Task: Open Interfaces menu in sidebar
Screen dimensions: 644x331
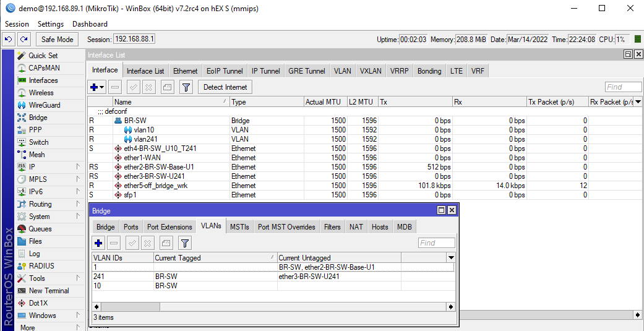Action: [43, 80]
